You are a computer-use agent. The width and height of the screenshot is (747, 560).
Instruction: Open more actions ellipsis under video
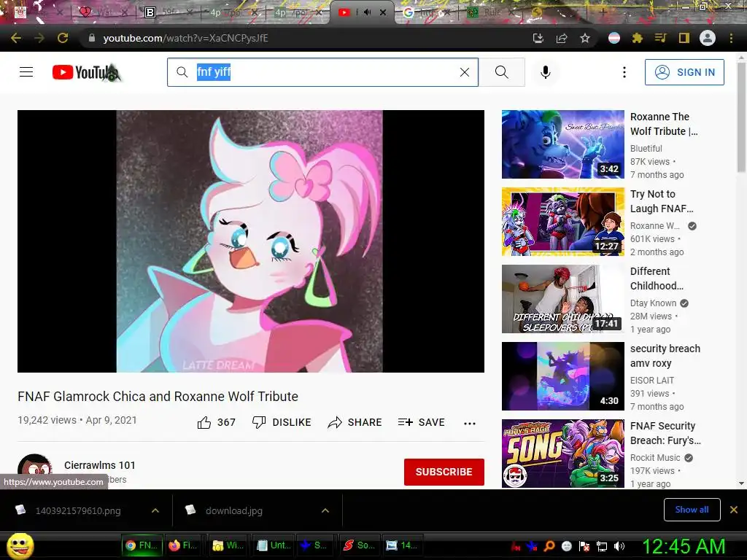470,423
